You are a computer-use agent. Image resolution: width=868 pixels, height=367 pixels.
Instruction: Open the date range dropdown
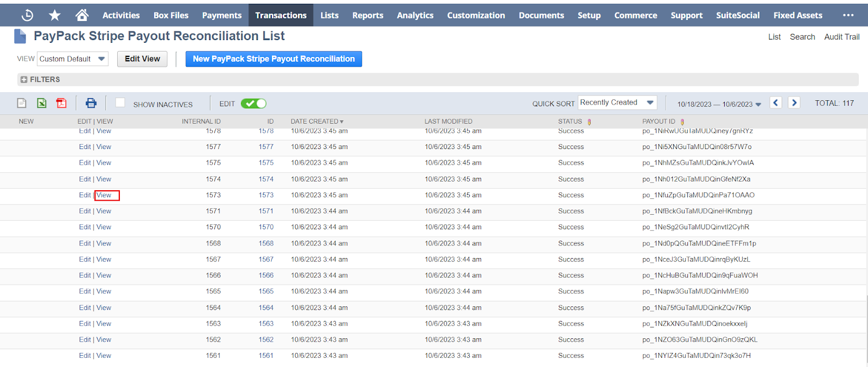(x=719, y=104)
